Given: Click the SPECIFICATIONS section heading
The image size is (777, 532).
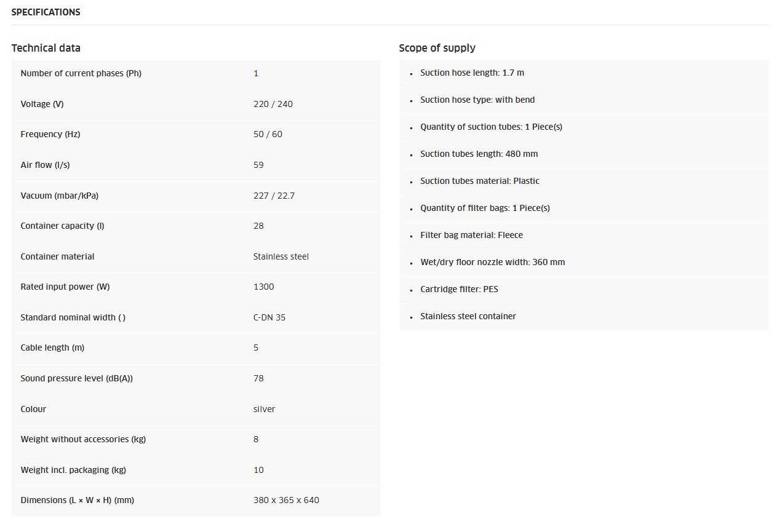Looking at the screenshot, I should tap(46, 12).
